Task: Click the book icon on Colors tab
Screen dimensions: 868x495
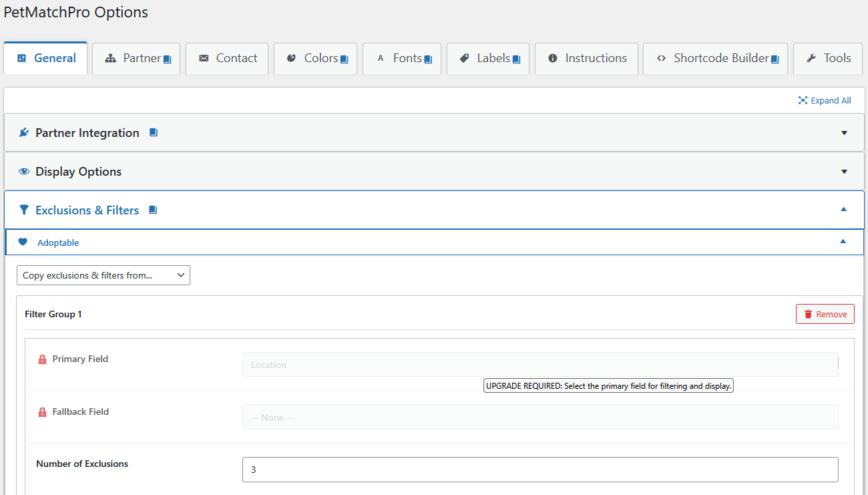Action: (x=345, y=59)
